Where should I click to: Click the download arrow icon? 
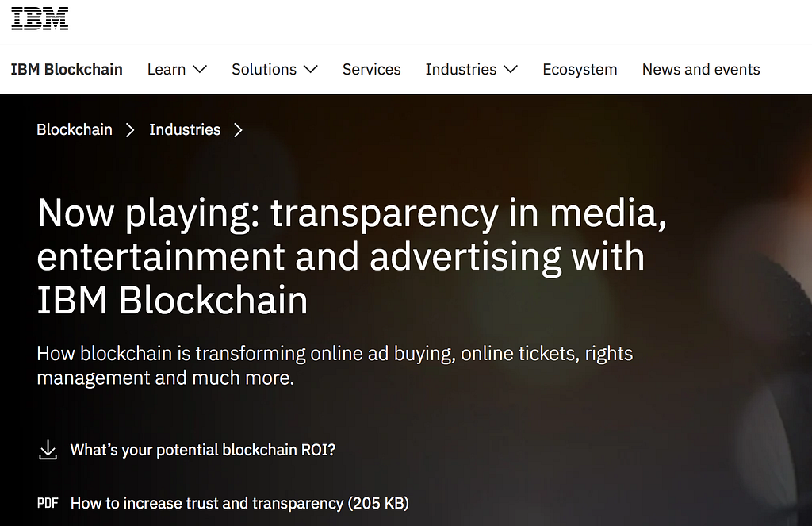(48, 450)
